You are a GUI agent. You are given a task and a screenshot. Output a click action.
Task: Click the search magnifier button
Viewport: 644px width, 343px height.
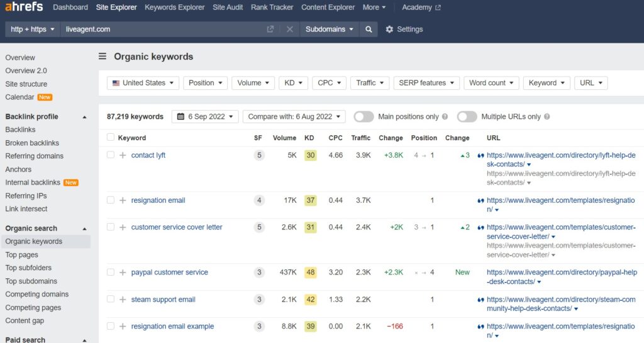click(369, 30)
